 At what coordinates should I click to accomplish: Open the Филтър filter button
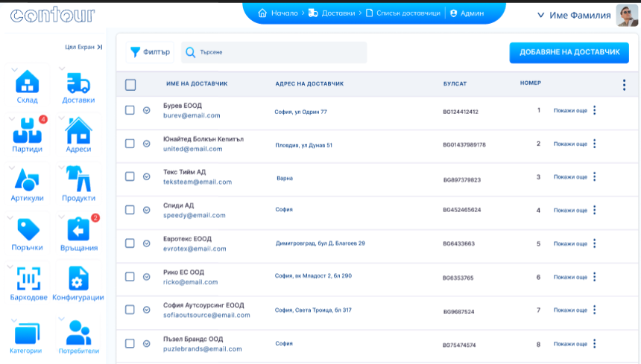pos(151,52)
